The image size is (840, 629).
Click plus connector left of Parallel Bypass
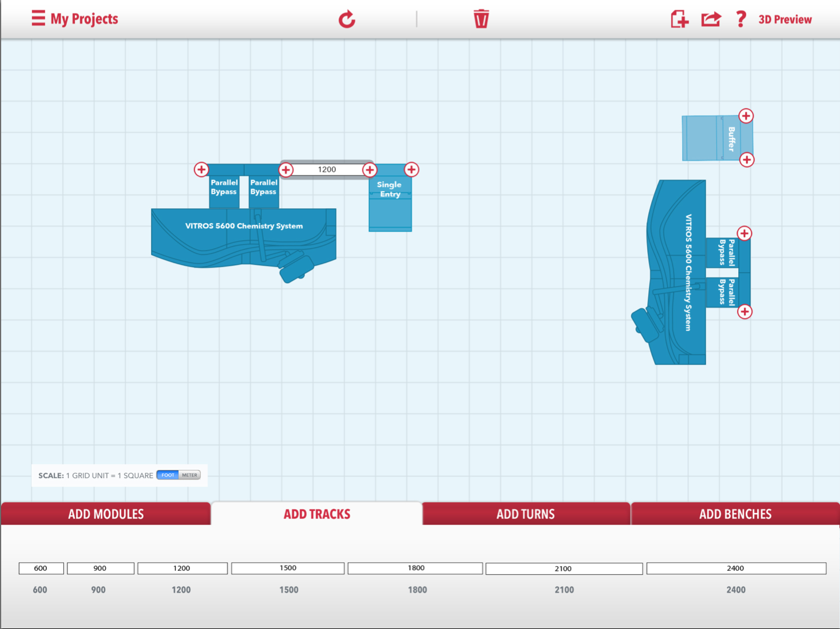click(201, 169)
